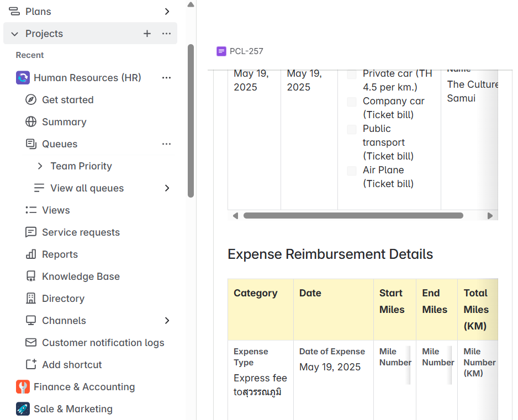The width and height of the screenshot is (518, 420).
Task: Expand the Channels chevron
Action: pyautogui.click(x=167, y=320)
